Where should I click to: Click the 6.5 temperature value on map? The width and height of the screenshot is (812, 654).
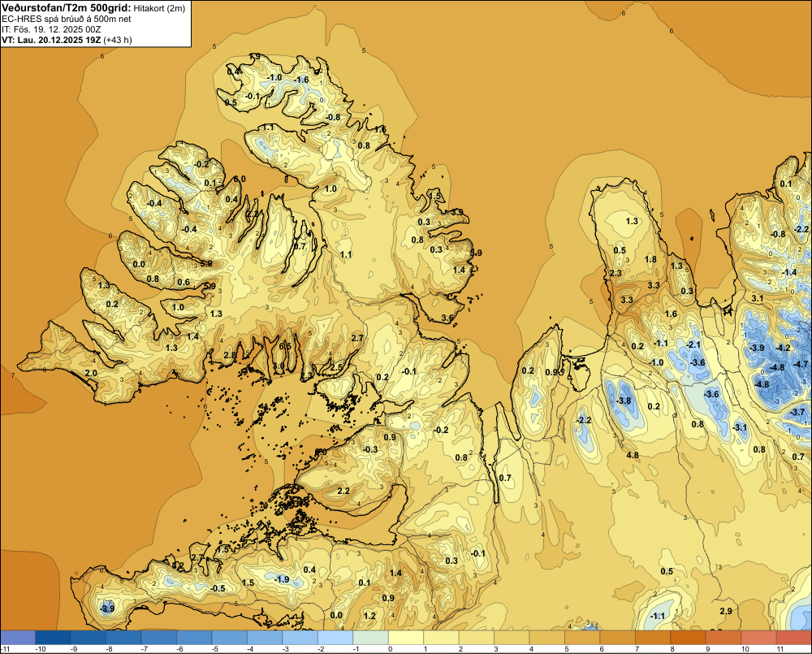coord(285,346)
